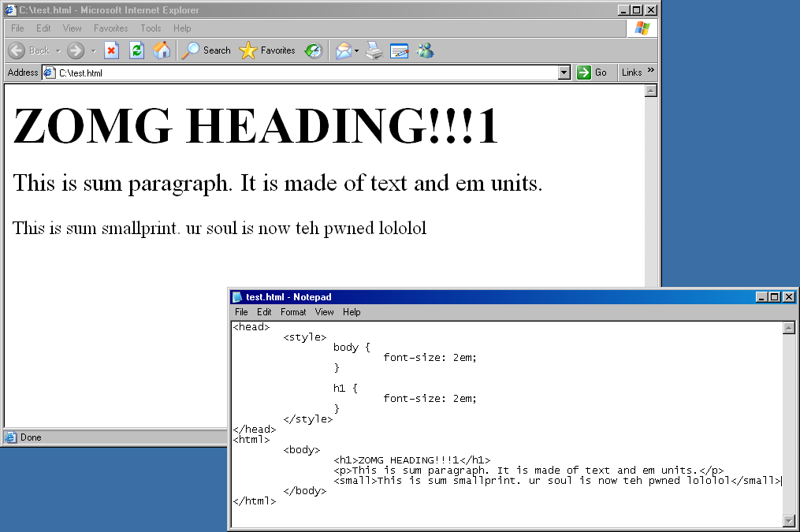Open the Back button history dropdown arrow
Image resolution: width=800 pixels, height=532 pixels.
point(58,50)
